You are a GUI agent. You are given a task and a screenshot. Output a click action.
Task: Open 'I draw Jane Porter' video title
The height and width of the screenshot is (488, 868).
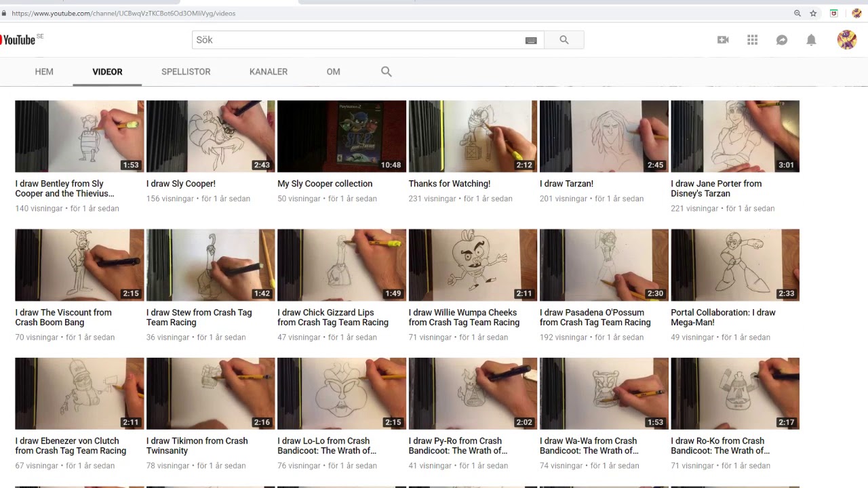[716, 188]
